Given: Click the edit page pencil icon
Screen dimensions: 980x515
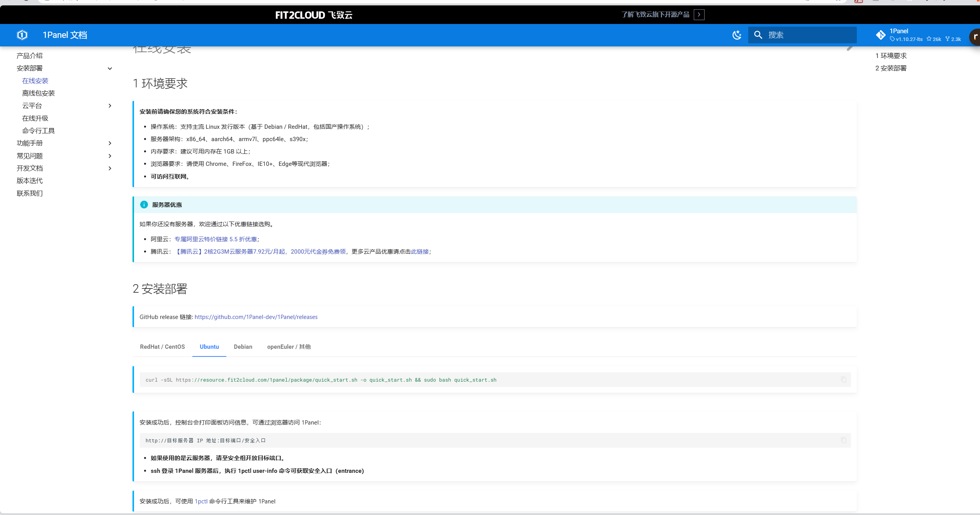Looking at the screenshot, I should tap(850, 48).
